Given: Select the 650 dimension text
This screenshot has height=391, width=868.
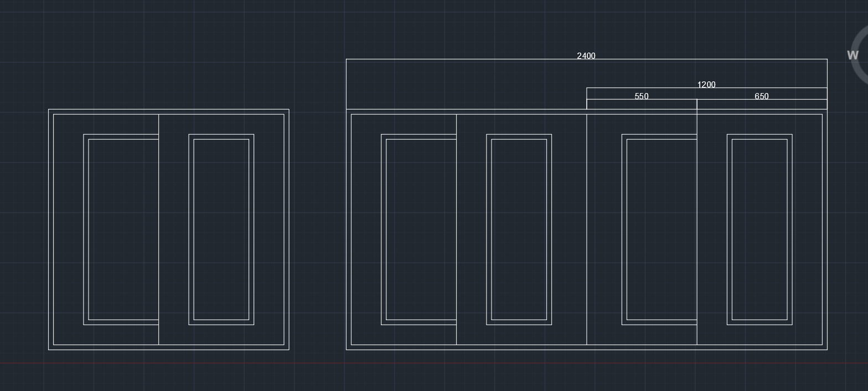Looking at the screenshot, I should (x=762, y=96).
